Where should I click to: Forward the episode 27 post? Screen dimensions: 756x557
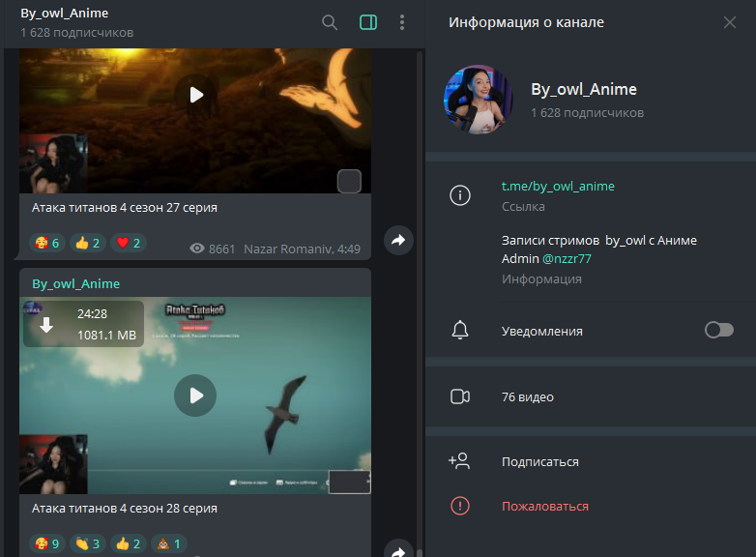(398, 240)
